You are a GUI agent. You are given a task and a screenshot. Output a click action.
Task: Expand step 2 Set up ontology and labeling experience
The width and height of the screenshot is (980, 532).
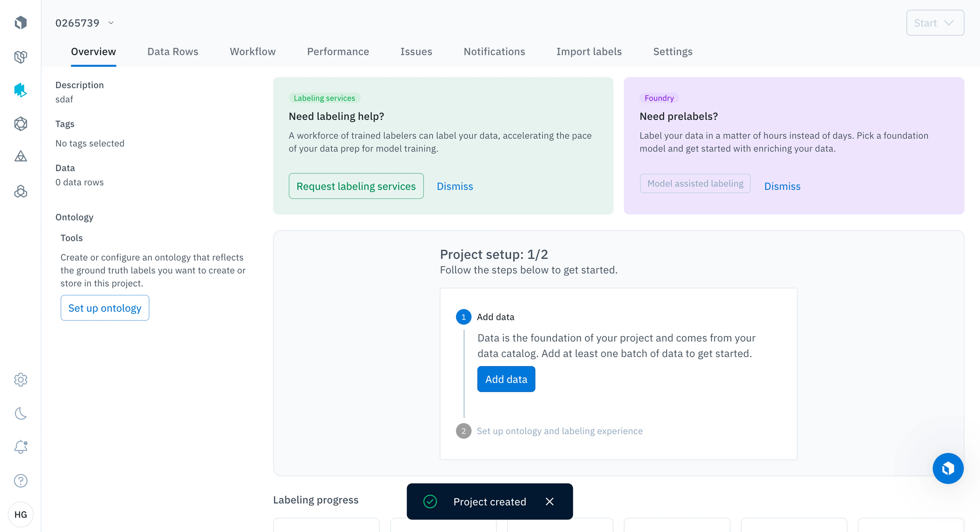(x=559, y=431)
